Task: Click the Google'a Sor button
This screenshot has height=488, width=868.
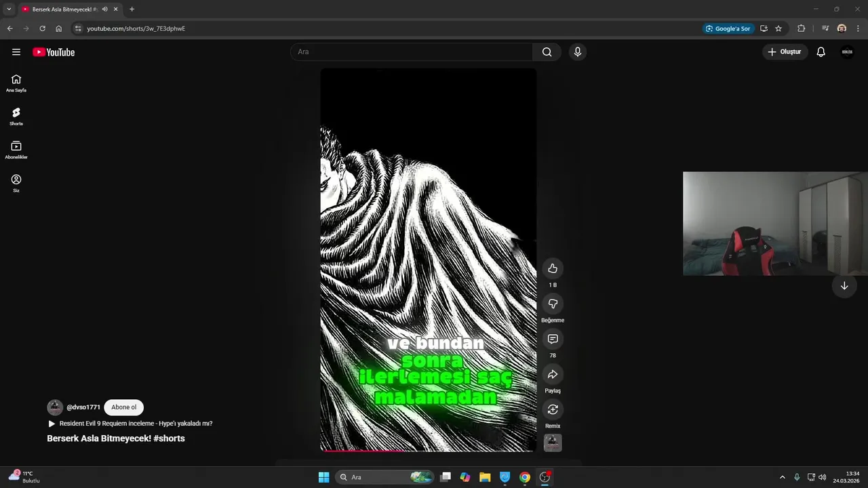Action: (728, 28)
